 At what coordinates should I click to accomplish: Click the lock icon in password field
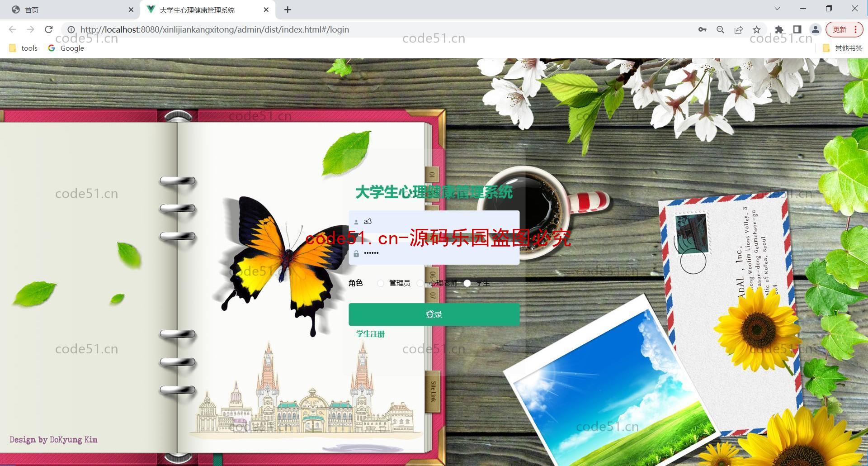[356, 254]
